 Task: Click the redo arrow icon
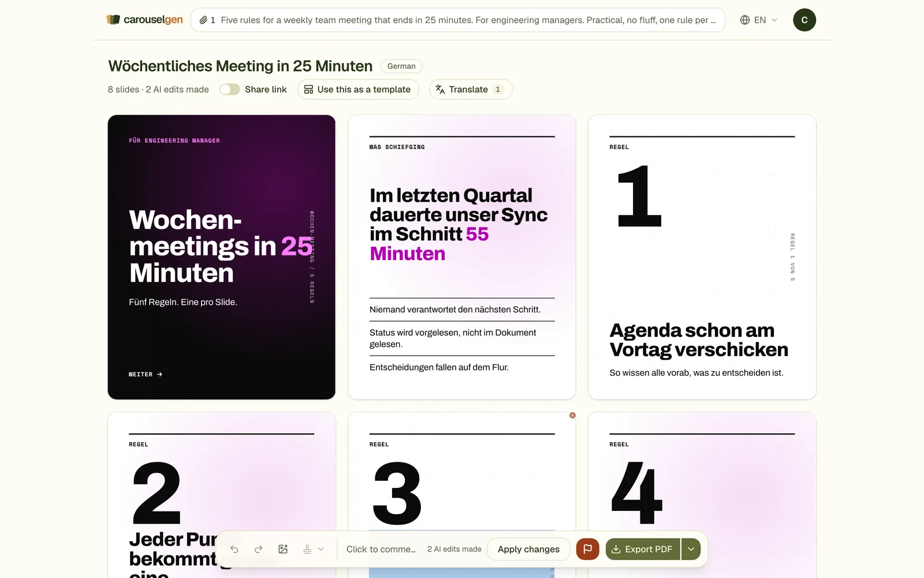pos(259,549)
